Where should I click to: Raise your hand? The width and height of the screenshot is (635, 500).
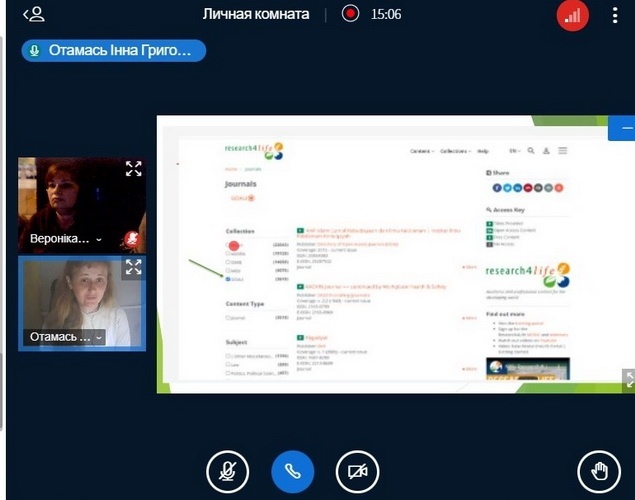click(599, 471)
